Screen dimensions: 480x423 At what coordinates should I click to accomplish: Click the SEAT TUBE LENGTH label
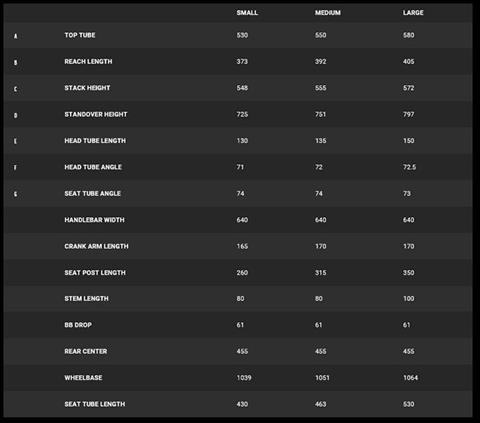point(95,404)
